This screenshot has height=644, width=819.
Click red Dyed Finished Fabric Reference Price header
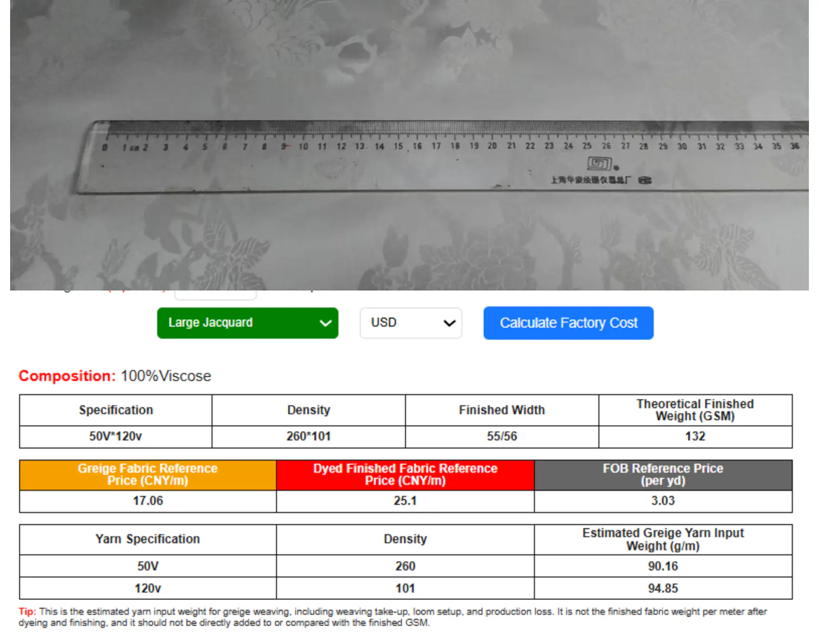click(405, 475)
